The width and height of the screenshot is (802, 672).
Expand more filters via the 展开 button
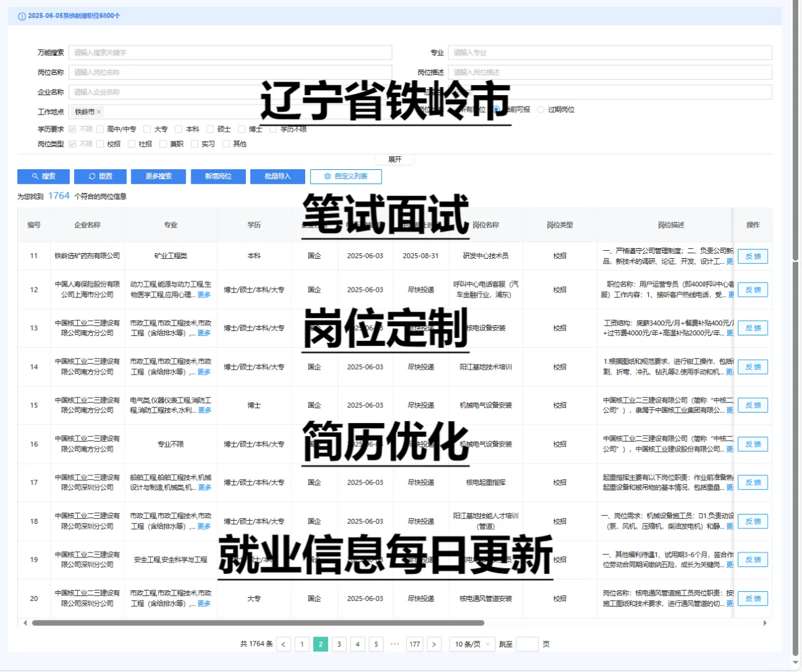click(395, 159)
